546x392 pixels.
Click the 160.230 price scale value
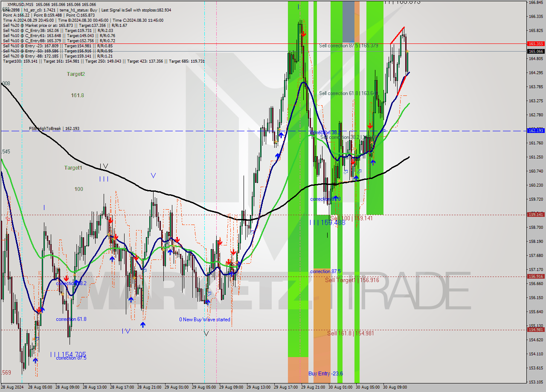pos(536,185)
